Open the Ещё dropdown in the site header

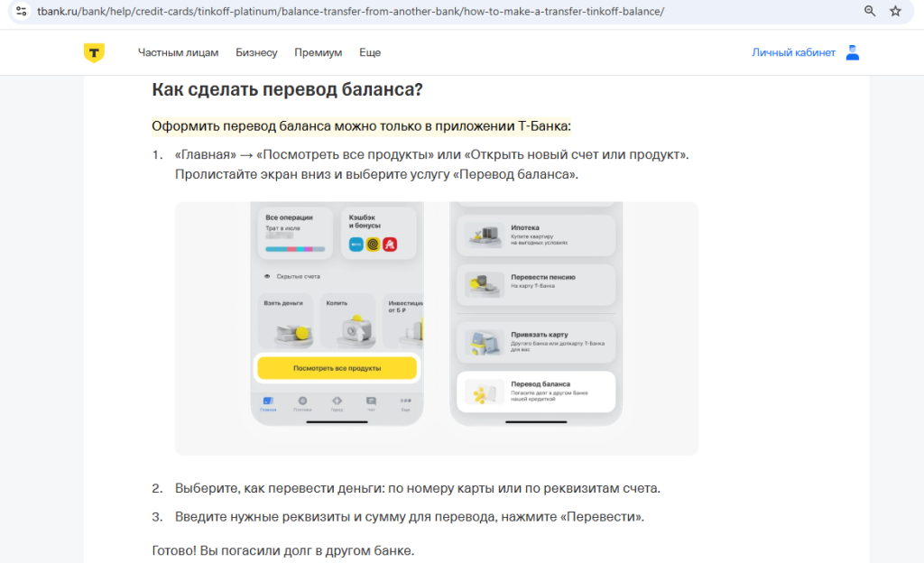tap(370, 52)
